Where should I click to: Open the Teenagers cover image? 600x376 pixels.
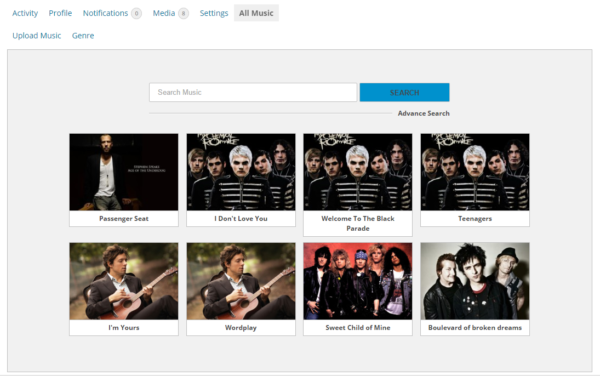(x=475, y=172)
